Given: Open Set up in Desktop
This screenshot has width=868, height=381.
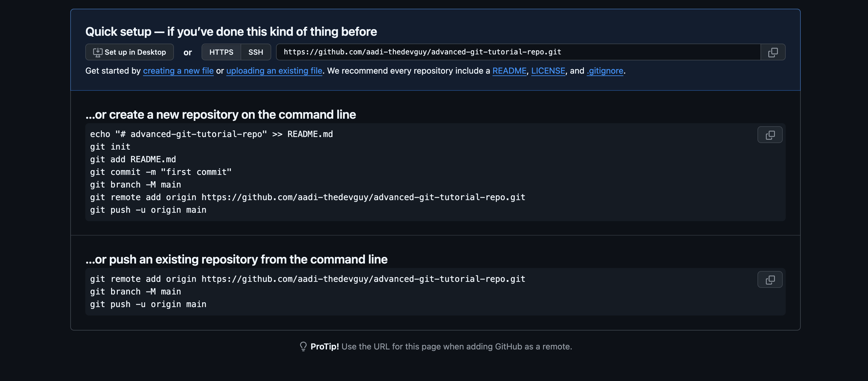Looking at the screenshot, I should 129,52.
